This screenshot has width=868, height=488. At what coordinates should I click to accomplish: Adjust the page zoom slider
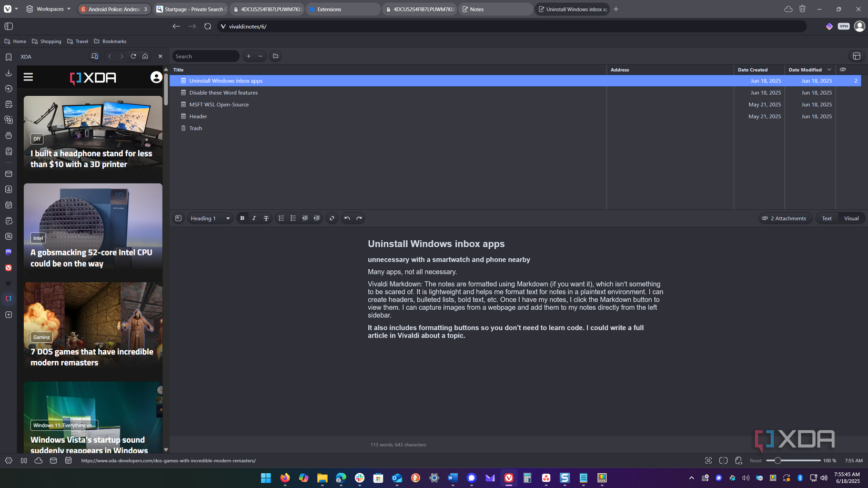click(793, 461)
